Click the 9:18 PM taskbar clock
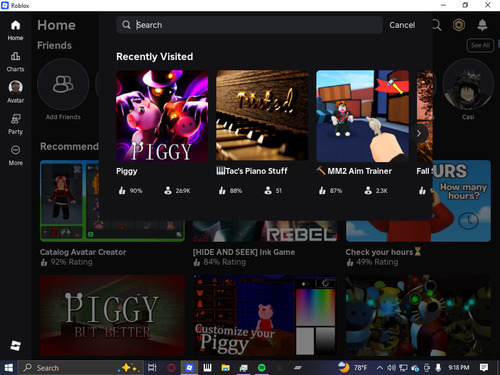The height and width of the screenshot is (375, 500). pos(459,368)
